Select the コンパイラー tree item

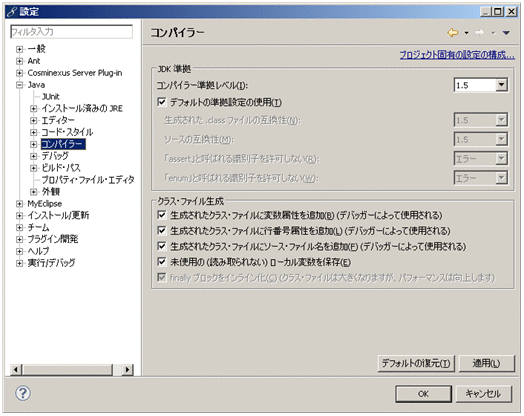[x=63, y=144]
